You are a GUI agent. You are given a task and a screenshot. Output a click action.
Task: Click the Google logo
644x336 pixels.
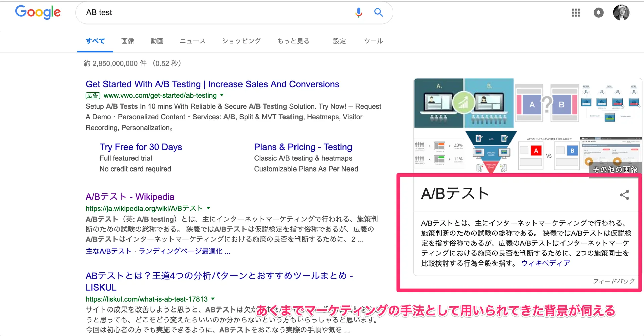click(x=38, y=12)
